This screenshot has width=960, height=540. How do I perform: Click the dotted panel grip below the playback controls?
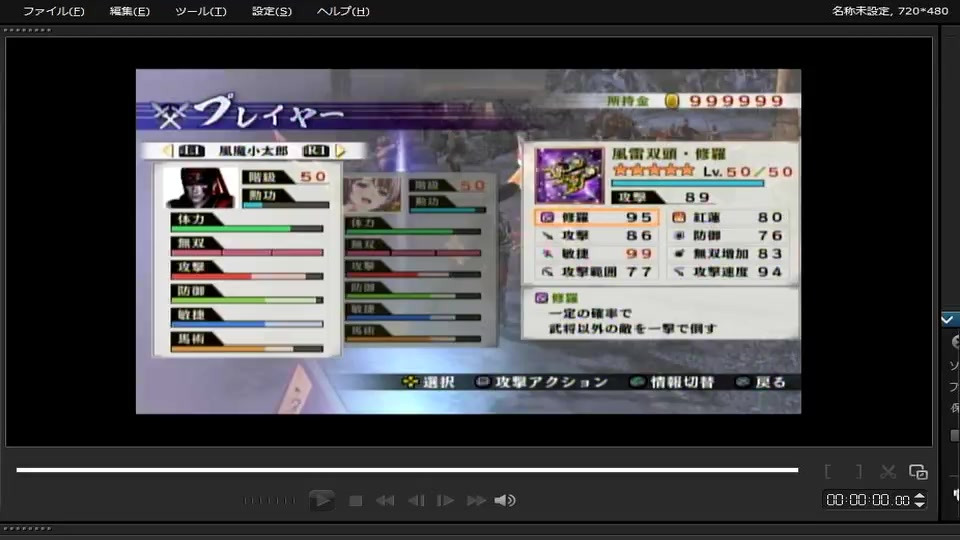(x=27, y=528)
